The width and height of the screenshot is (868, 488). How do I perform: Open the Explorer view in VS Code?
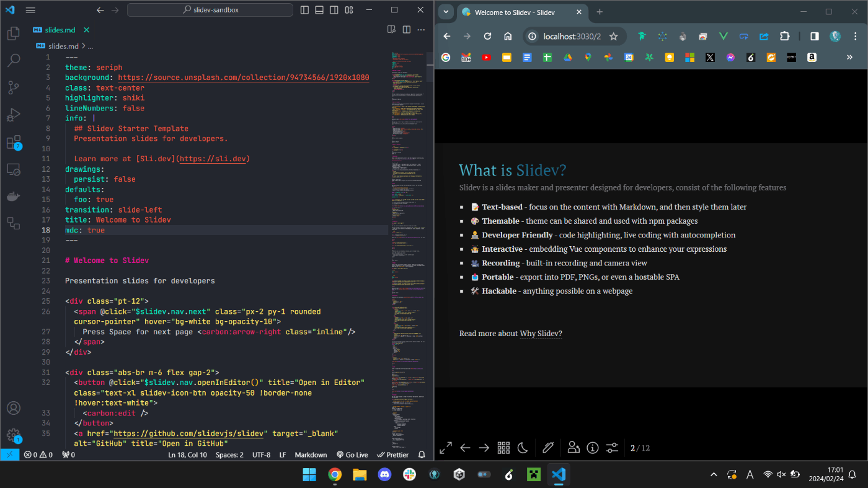(13, 33)
